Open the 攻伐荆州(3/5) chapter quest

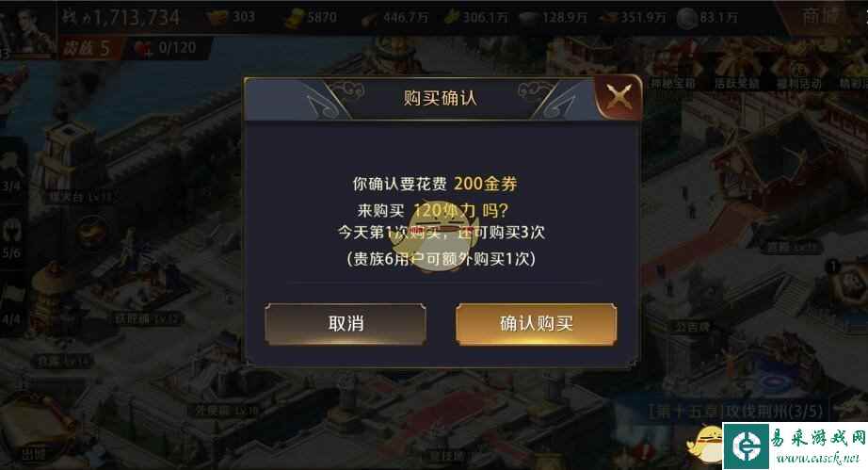(735, 412)
